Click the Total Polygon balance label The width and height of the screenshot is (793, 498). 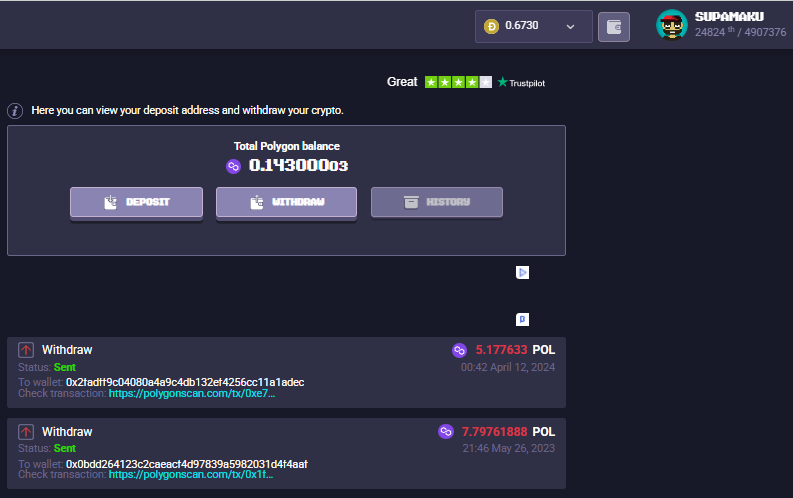point(287,146)
